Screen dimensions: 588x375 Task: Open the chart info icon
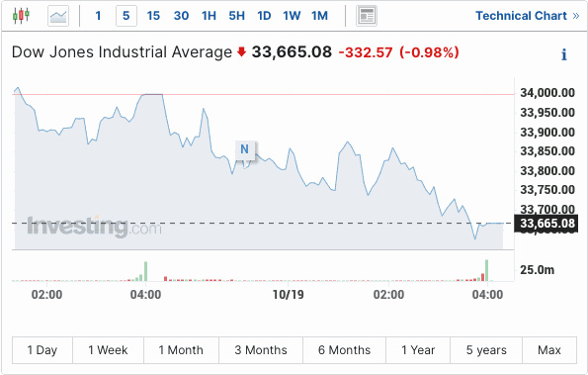tap(563, 54)
